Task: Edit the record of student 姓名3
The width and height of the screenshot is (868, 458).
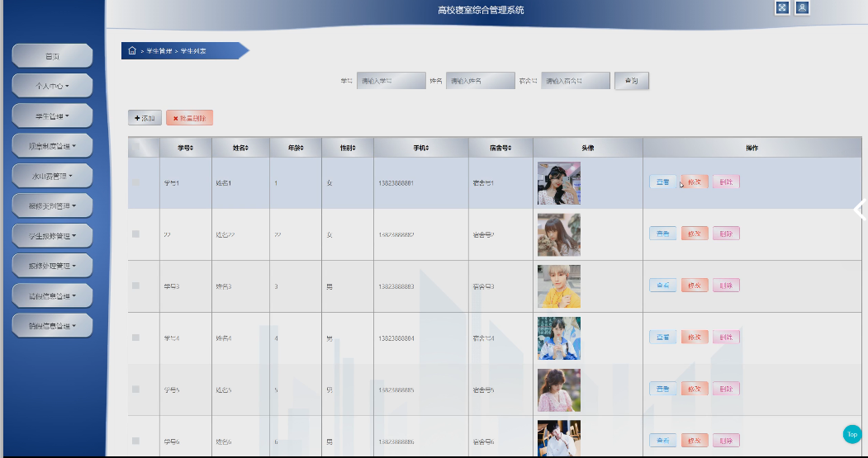Action: coord(695,286)
